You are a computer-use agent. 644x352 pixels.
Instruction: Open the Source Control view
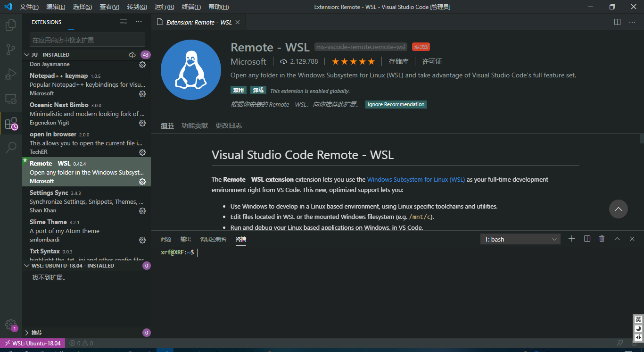[x=11, y=50]
